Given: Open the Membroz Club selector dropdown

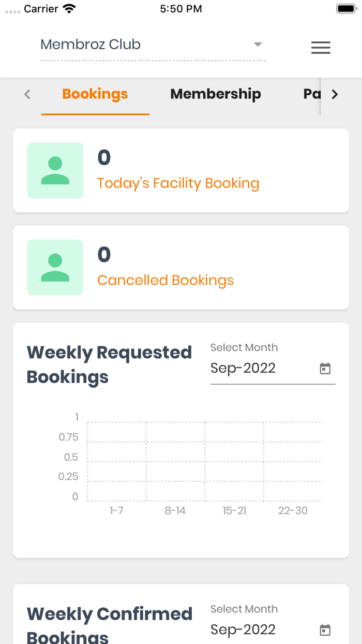Looking at the screenshot, I should click(258, 45).
